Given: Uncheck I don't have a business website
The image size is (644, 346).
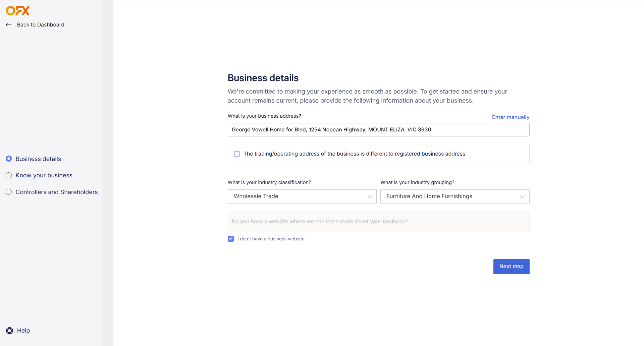Looking at the screenshot, I should (x=231, y=239).
